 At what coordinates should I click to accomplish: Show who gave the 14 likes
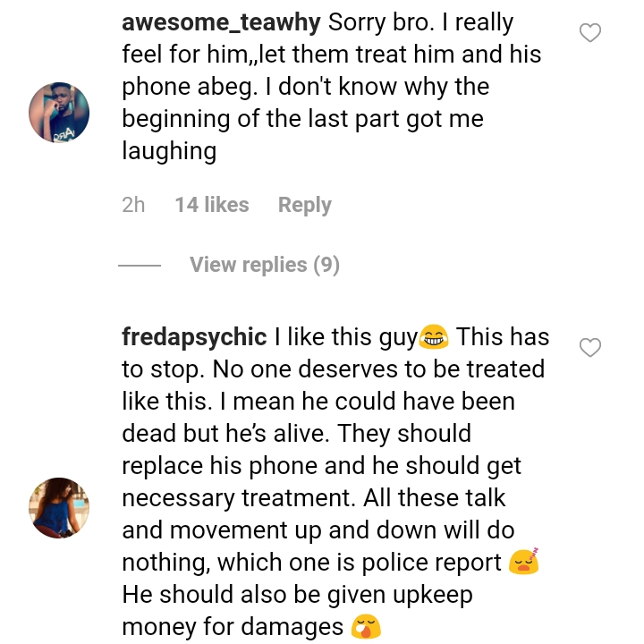(x=212, y=205)
